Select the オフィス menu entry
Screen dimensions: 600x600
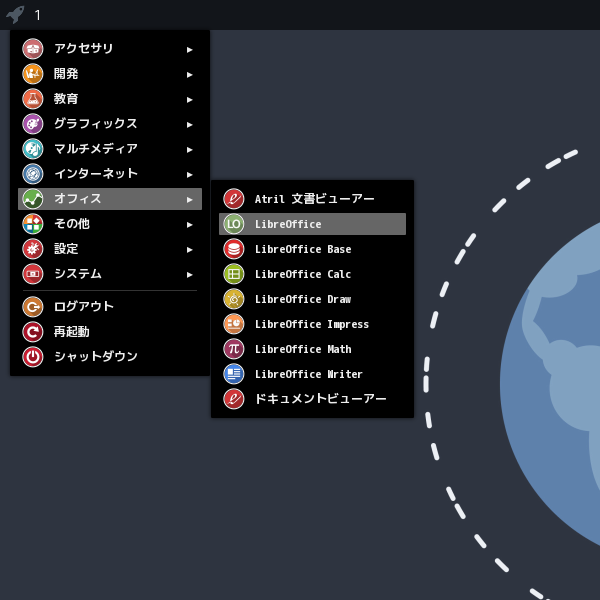tap(110, 199)
